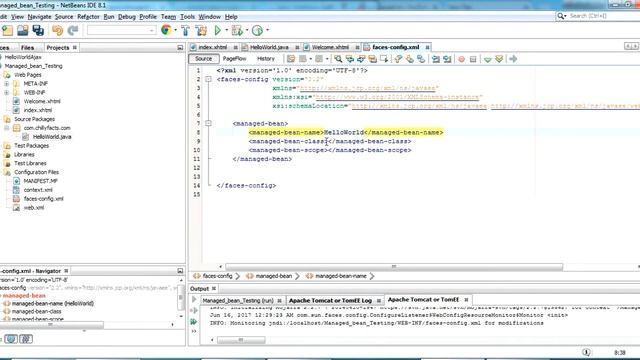640x360 pixels.
Task: Toggle Highlight Search in editor toolbar
Action: pos(372,59)
